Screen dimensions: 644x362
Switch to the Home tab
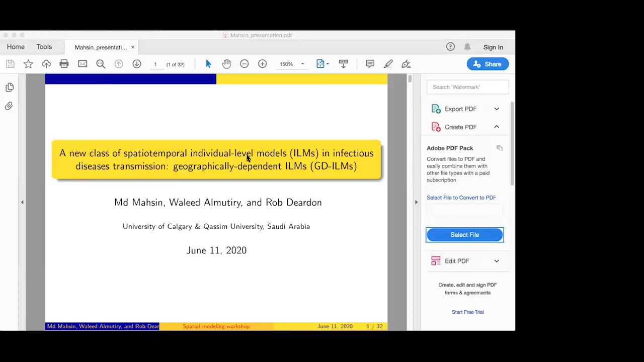[x=16, y=47]
